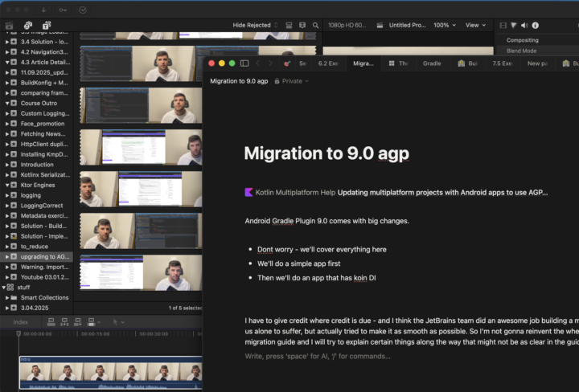
Task: Switch to the 7.5 Exe Notion tab
Action: click(502, 63)
